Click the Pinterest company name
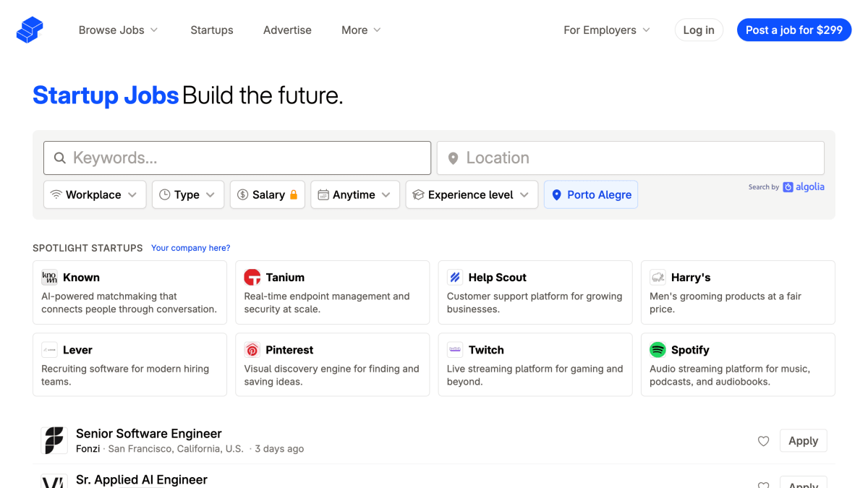Screen dimensions: 868x488 [289, 350]
